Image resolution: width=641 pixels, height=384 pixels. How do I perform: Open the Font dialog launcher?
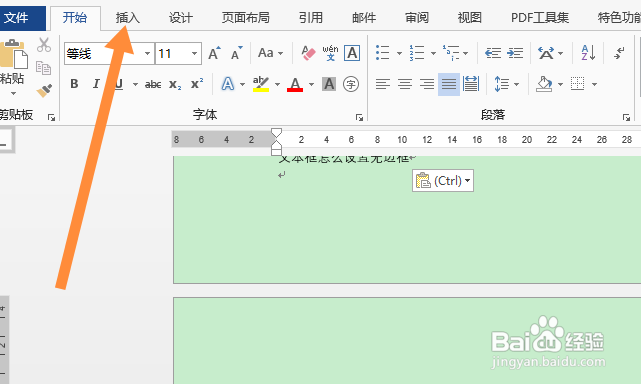pos(359,118)
